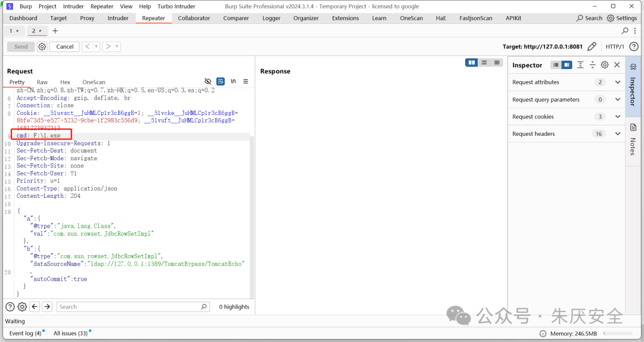Hide non-printable characters eye icon
This screenshot has width=644, height=342.
pyautogui.click(x=208, y=81)
